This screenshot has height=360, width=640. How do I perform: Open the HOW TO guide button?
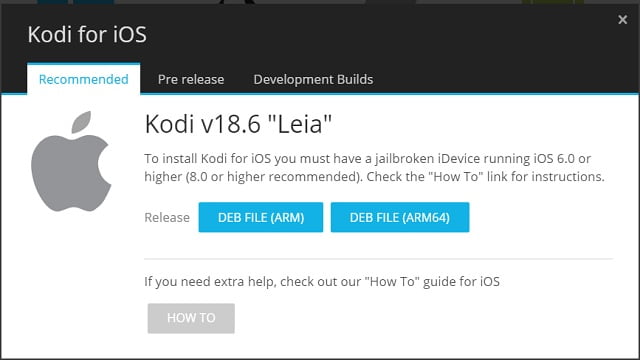[x=191, y=318]
